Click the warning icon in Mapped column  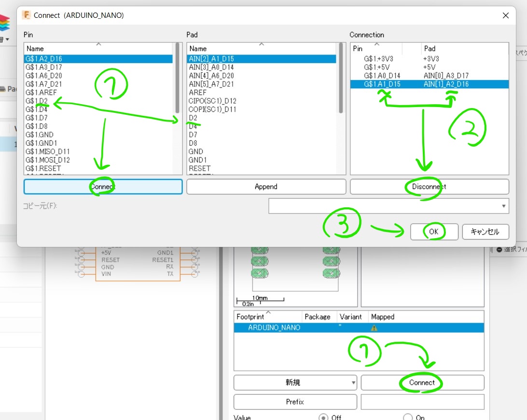click(x=374, y=328)
